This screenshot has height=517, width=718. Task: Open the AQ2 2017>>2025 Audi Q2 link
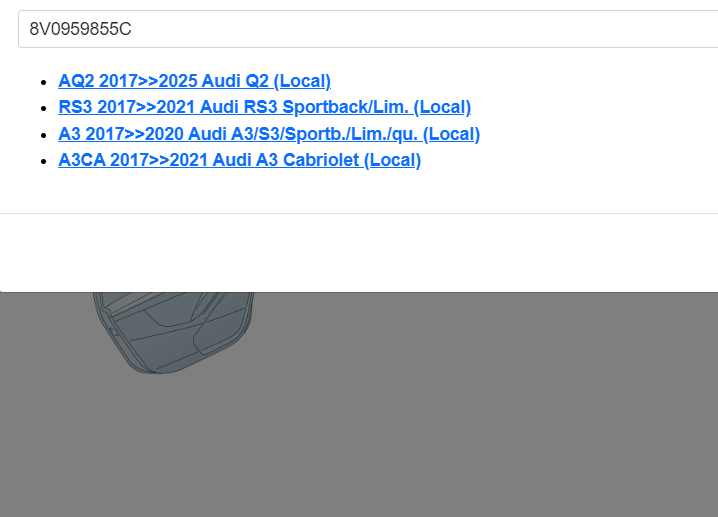194,81
